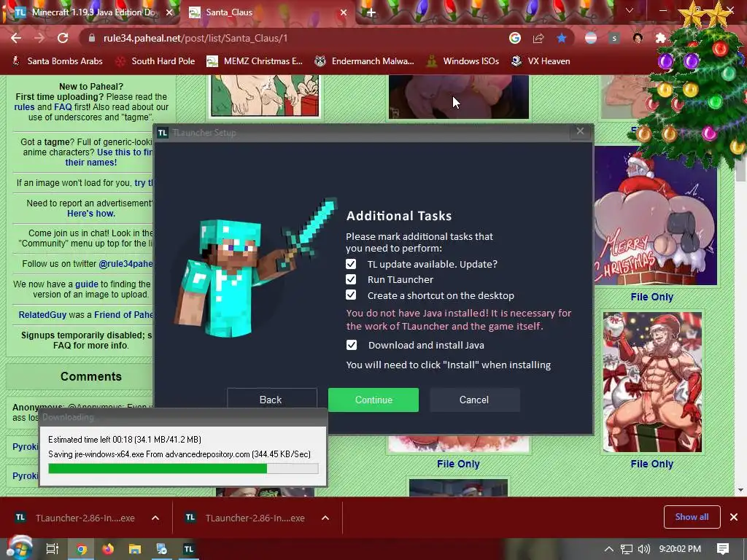
Task: Click Back in TLauncher Setup
Action: pyautogui.click(x=271, y=400)
